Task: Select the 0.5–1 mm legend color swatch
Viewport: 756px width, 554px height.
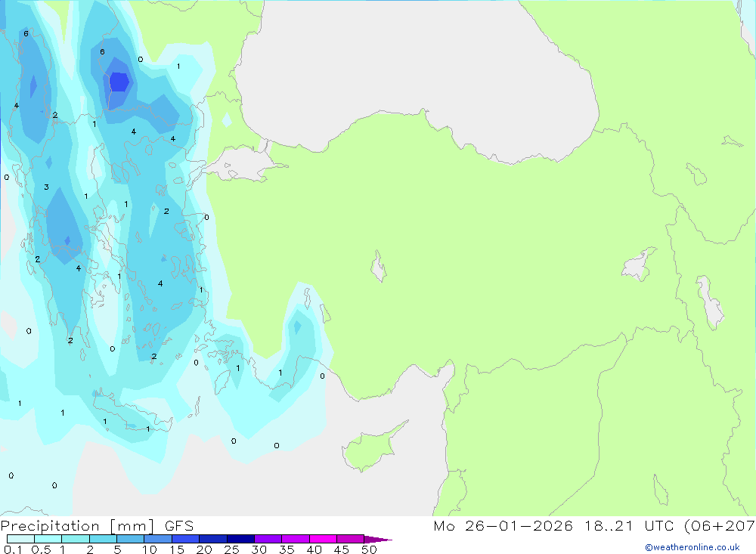Action: [x=48, y=539]
